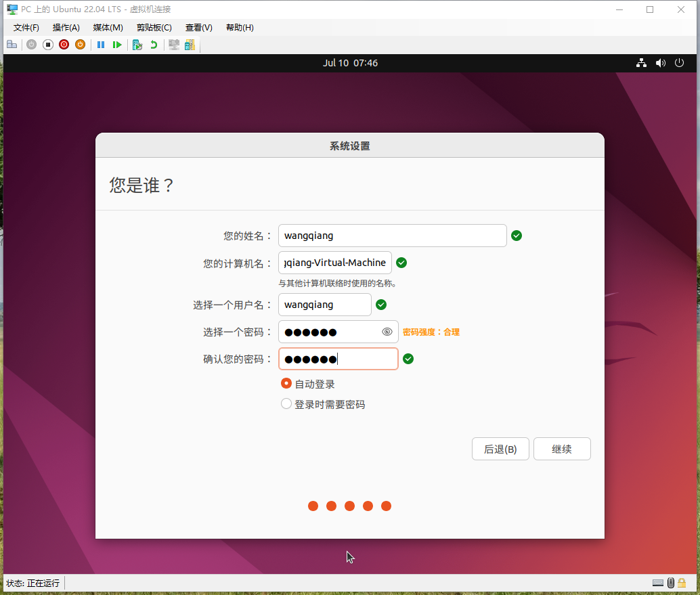The height and width of the screenshot is (595, 700).
Task: Expand the 查看(V) menu
Action: click(x=198, y=28)
